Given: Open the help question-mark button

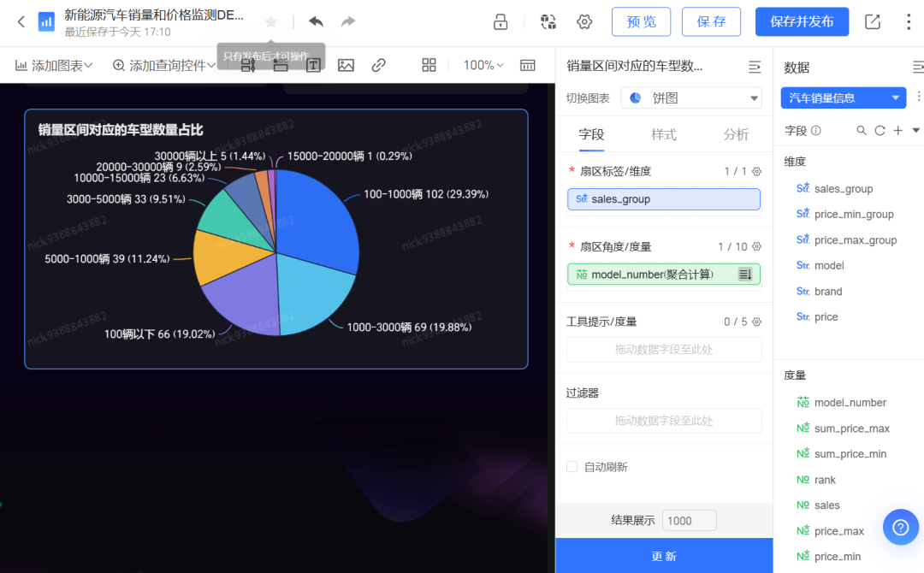Looking at the screenshot, I should tap(900, 527).
